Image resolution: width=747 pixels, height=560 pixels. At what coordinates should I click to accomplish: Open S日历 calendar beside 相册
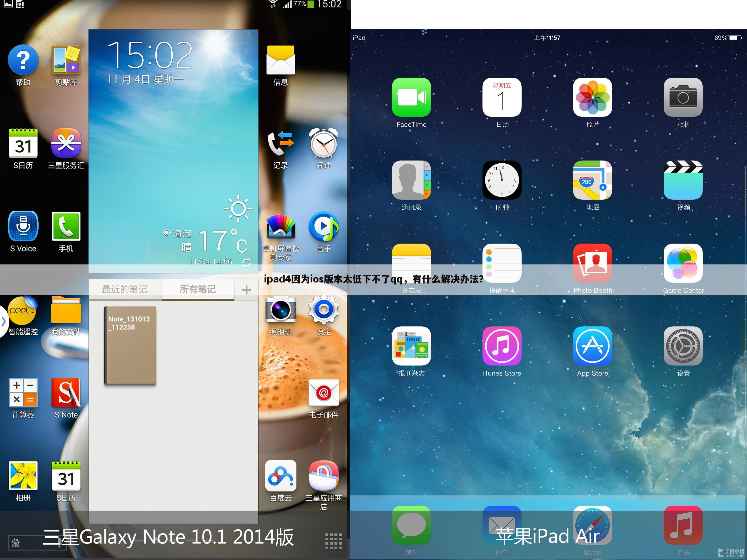click(x=66, y=476)
